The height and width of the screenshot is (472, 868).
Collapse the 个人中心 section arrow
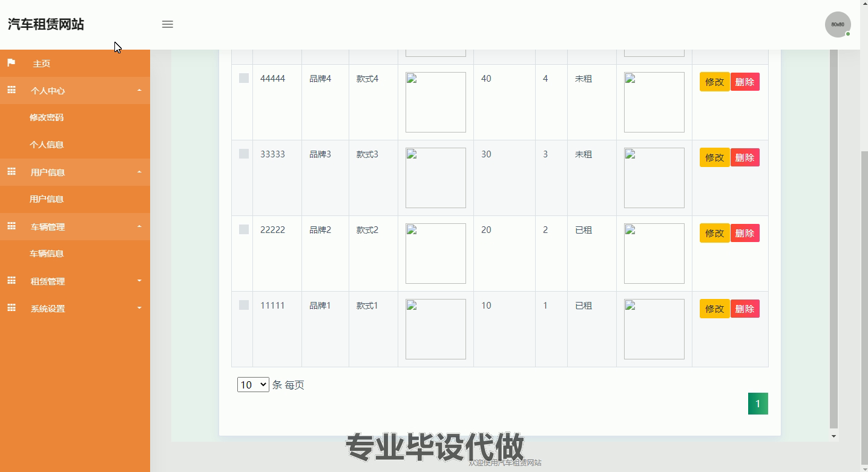click(x=139, y=90)
